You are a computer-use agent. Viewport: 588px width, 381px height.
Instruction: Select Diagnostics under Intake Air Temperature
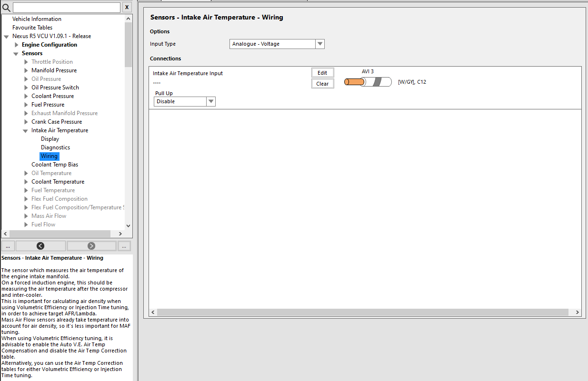point(55,147)
